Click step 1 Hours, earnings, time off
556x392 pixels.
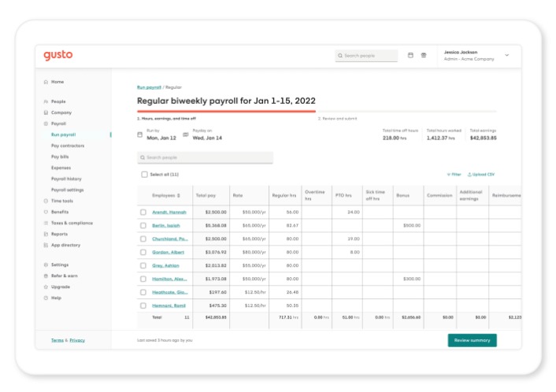pos(166,119)
